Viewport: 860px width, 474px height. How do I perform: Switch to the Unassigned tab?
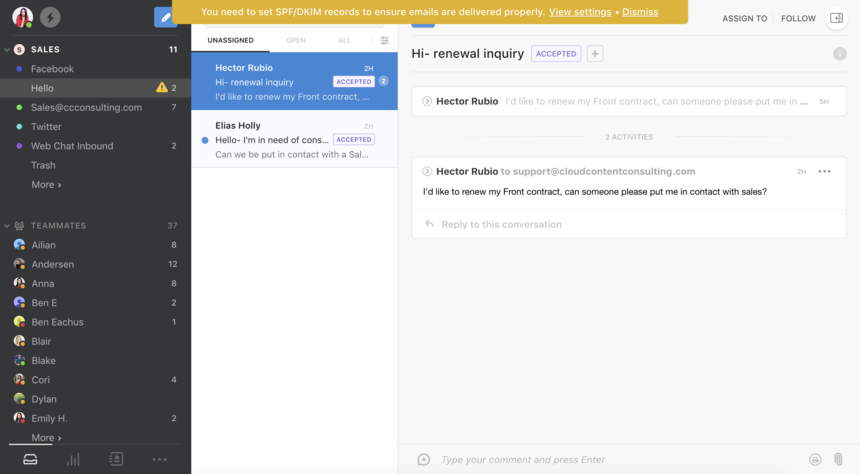230,41
